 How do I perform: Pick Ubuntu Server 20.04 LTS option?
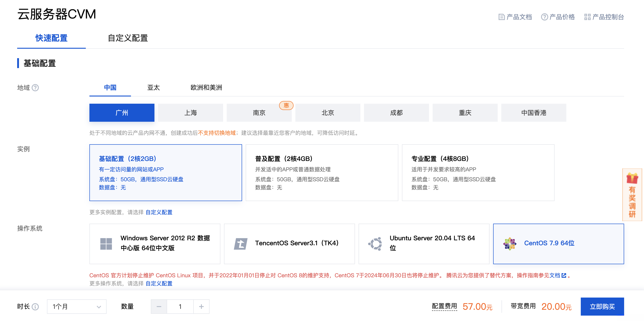point(424,244)
